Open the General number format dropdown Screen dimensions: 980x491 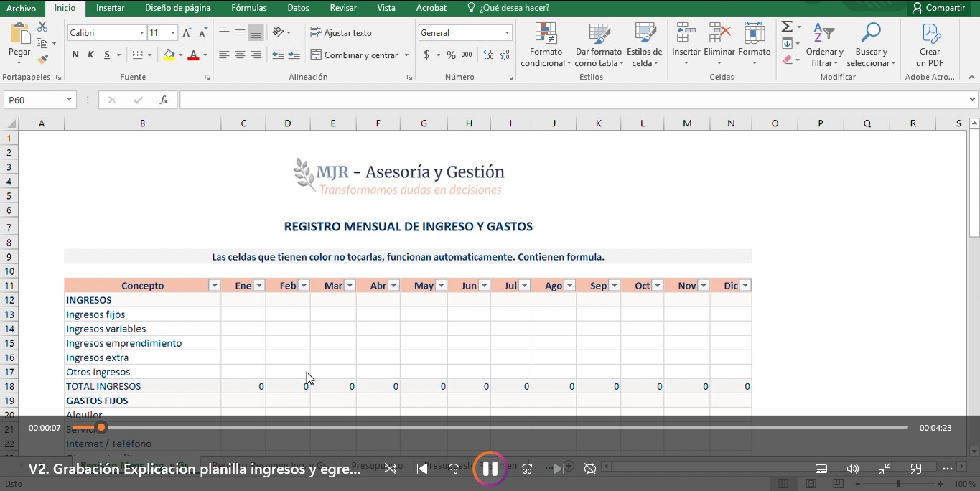coord(507,33)
